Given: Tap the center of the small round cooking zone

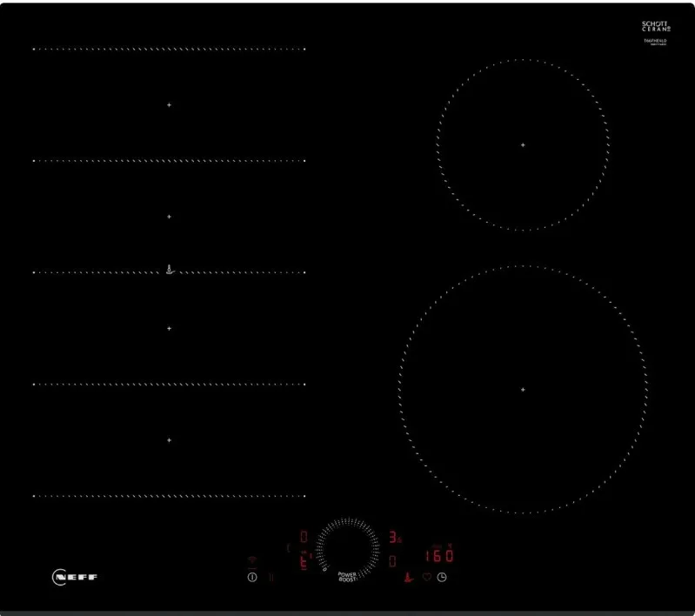Looking at the screenshot, I should [x=523, y=144].
